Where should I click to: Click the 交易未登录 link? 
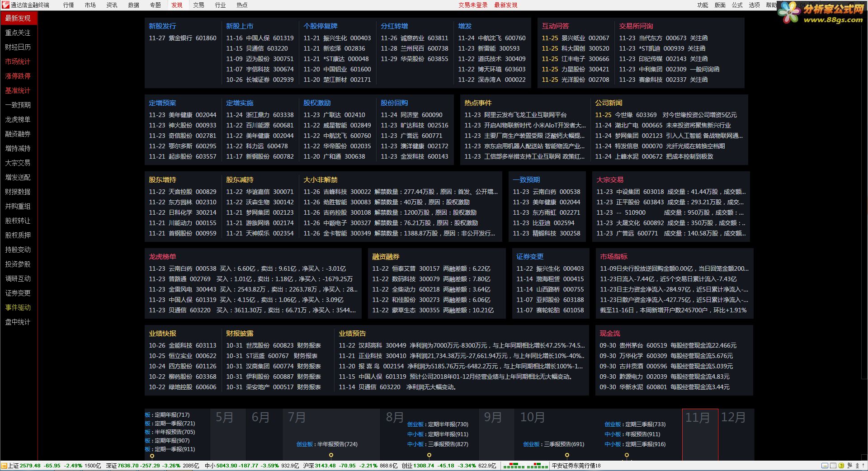coord(473,5)
